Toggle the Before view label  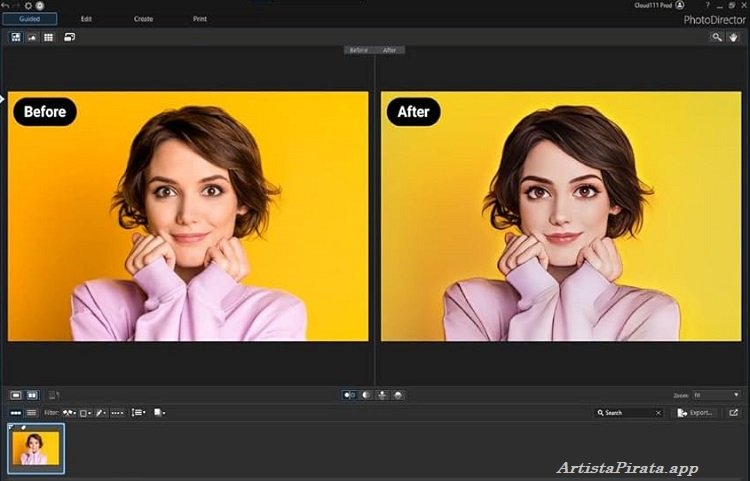click(358, 50)
